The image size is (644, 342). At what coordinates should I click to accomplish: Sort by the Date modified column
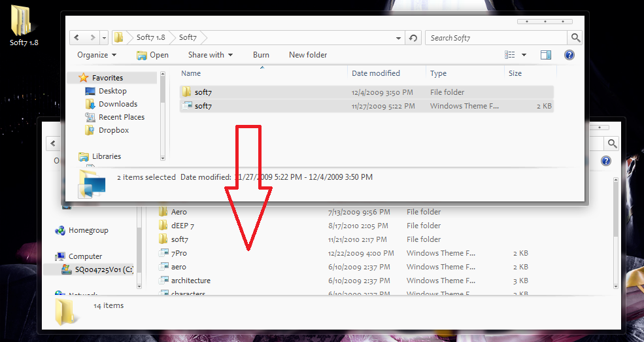tap(375, 73)
